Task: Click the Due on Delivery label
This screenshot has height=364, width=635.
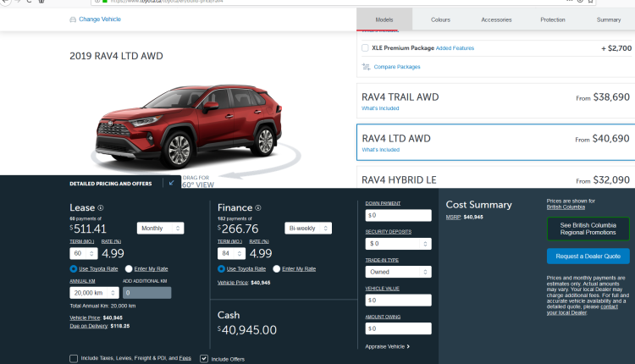Action: pos(89,326)
